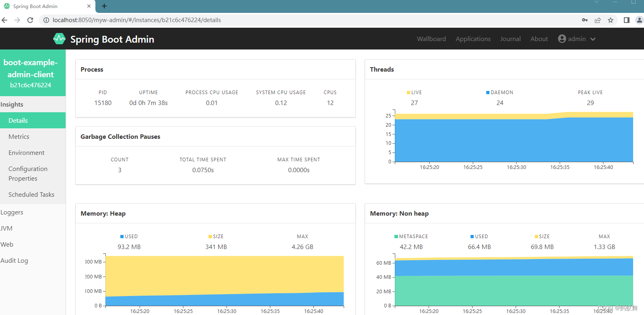Open the Wallboard page
Viewport: 644px width, 315px height.
(431, 39)
